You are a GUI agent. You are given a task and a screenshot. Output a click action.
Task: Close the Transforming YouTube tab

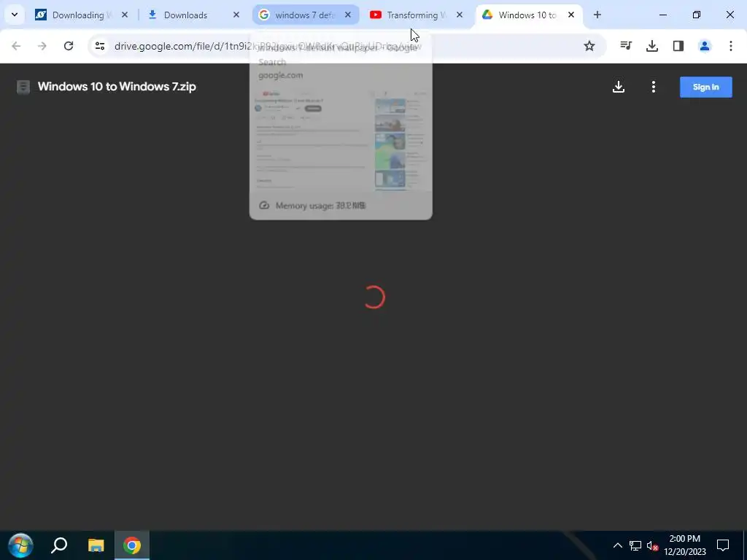click(x=460, y=15)
